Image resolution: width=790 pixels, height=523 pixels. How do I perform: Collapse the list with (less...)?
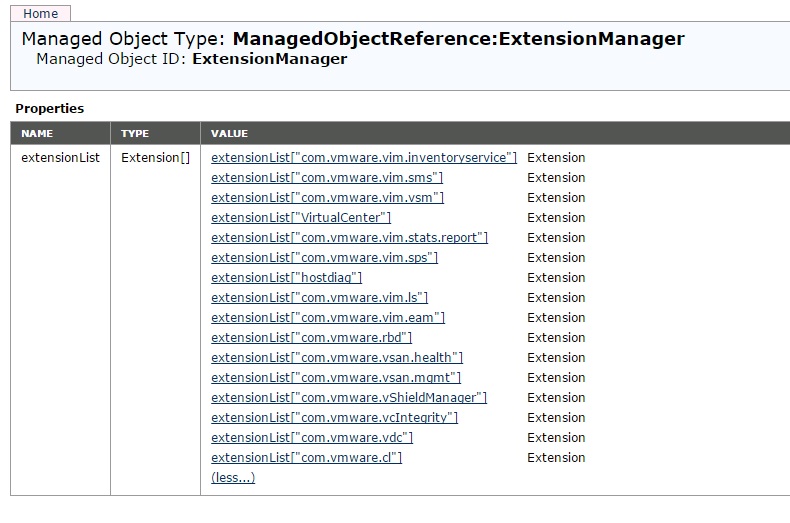click(233, 478)
